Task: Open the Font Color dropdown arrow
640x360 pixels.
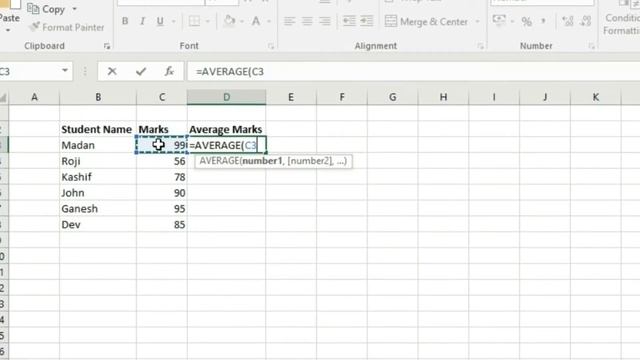Action: click(269, 21)
